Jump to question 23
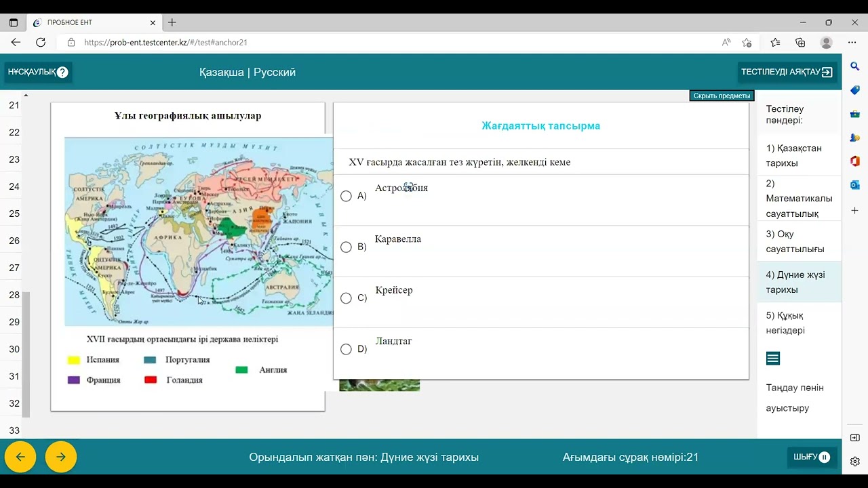Viewport: 868px width, 488px height. [x=14, y=159]
